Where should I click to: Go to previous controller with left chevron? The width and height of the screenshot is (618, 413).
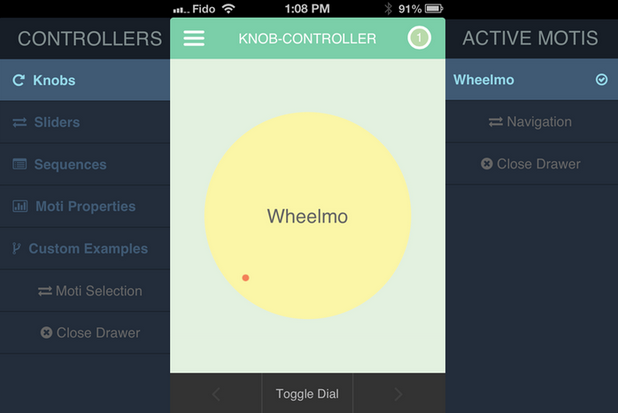[216, 394]
